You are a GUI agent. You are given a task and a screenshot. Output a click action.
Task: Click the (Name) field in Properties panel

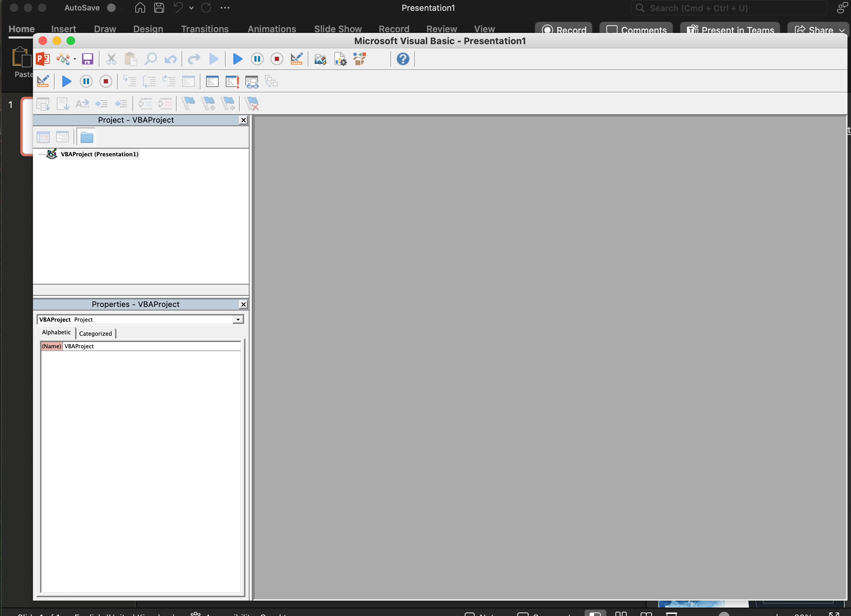52,345
